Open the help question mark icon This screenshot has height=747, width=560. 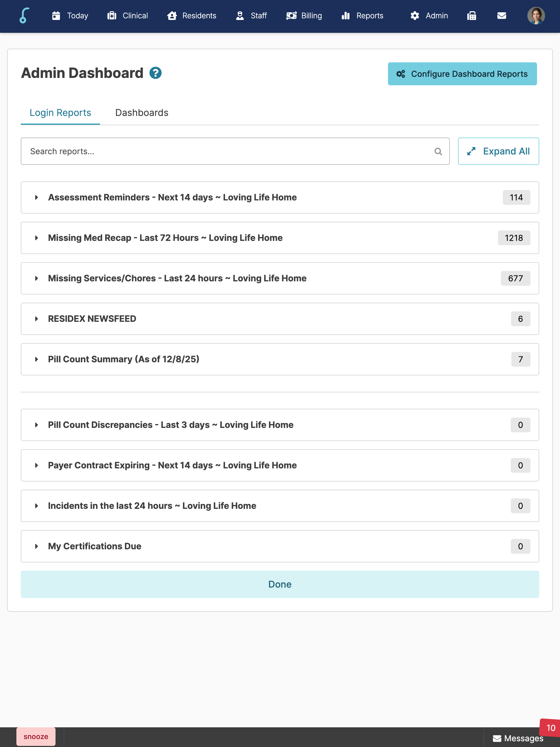pos(155,73)
